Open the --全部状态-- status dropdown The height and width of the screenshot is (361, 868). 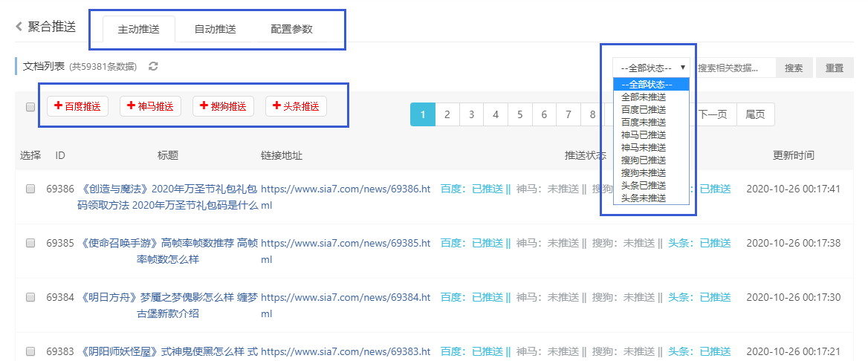pos(652,68)
